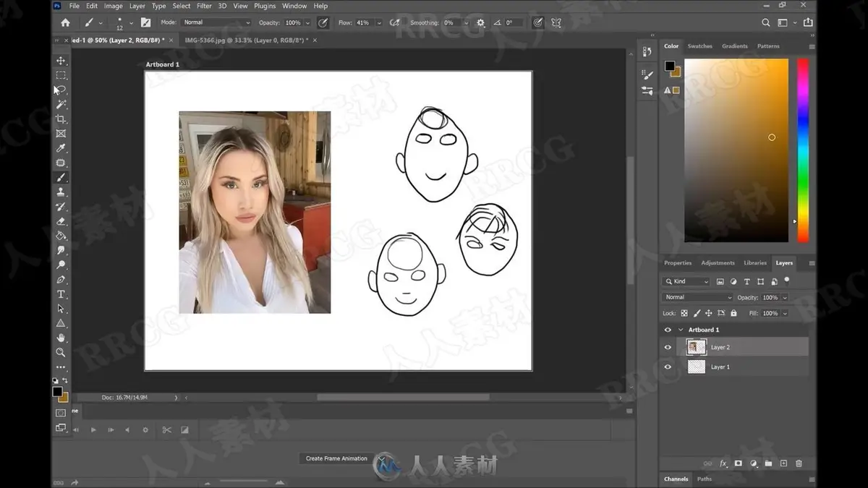Select the Crop tool
Viewport: 868px width, 488px height.
(61, 119)
